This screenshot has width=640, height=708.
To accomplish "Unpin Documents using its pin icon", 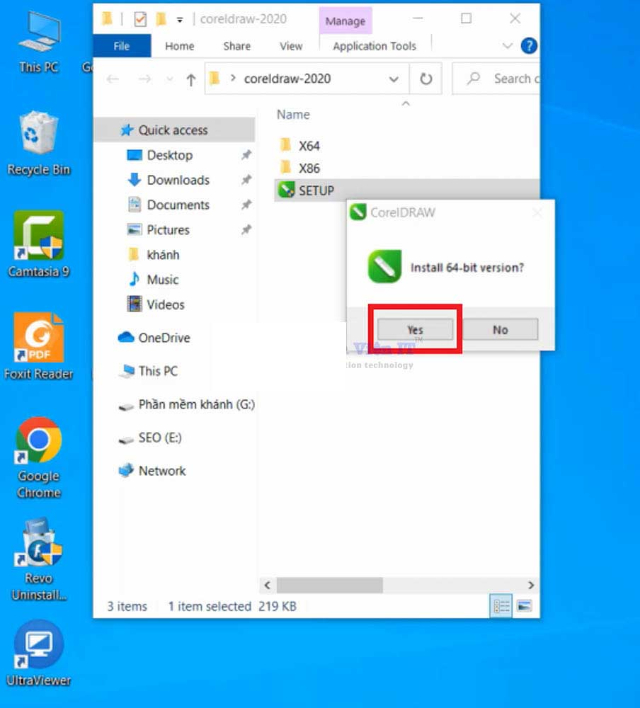I will 246,205.
